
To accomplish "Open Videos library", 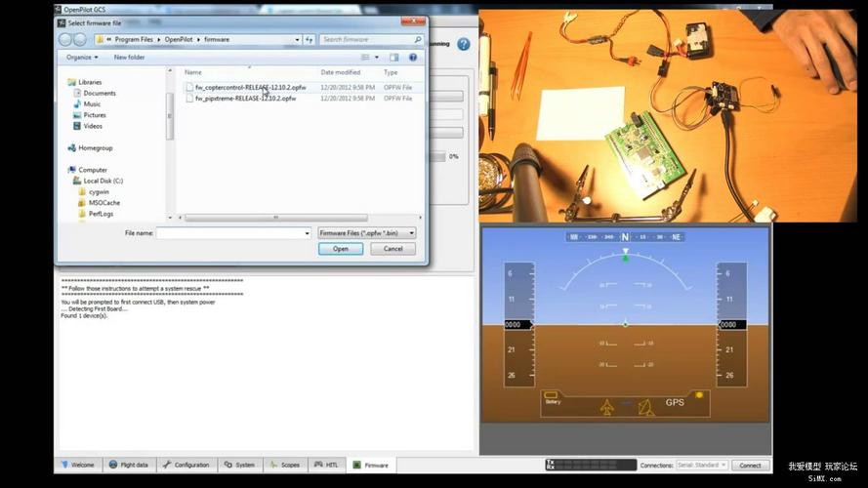I will click(93, 126).
